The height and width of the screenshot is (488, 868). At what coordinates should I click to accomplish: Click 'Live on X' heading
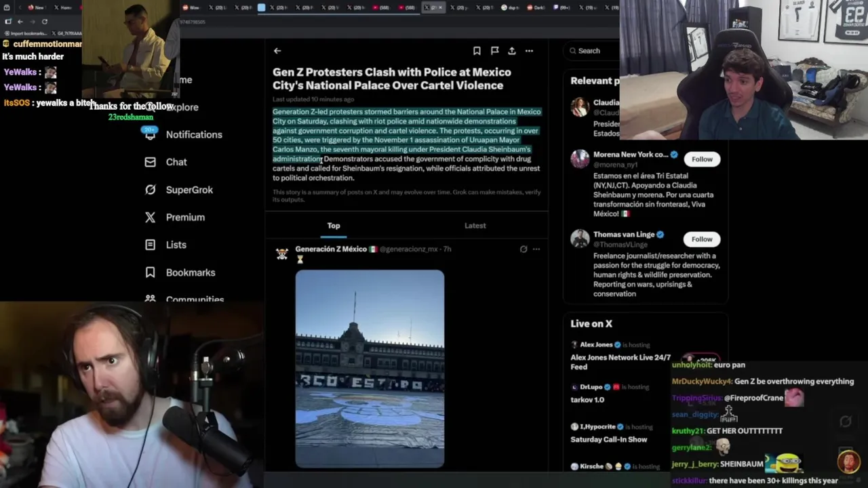[591, 324]
